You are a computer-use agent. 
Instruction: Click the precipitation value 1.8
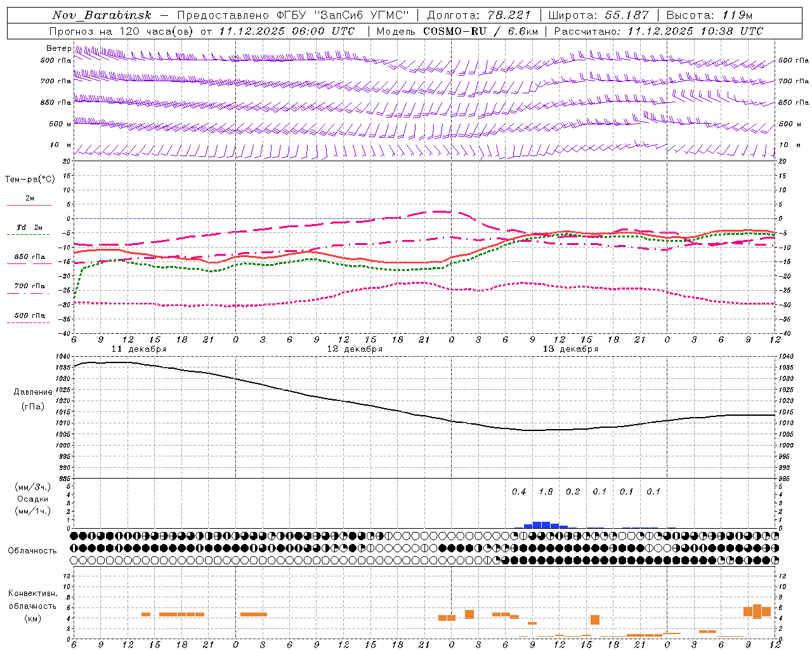click(x=546, y=491)
